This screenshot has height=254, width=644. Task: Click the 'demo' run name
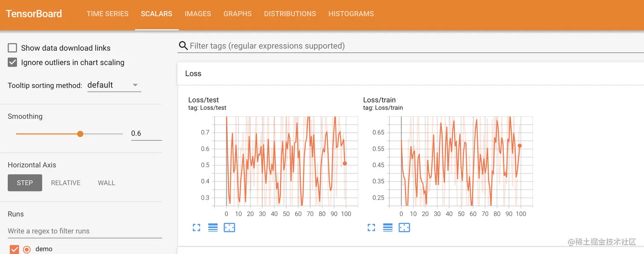click(x=44, y=249)
